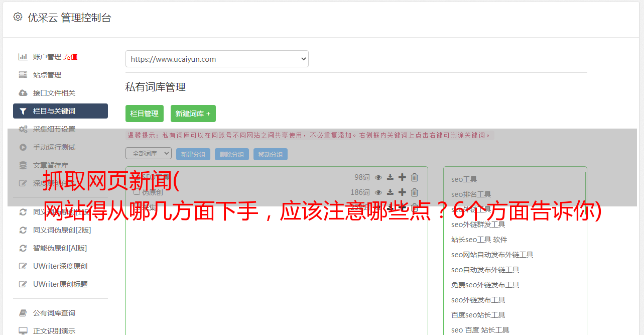Delete the 98词 library with trash icon
This screenshot has height=335, width=644.
[415, 177]
